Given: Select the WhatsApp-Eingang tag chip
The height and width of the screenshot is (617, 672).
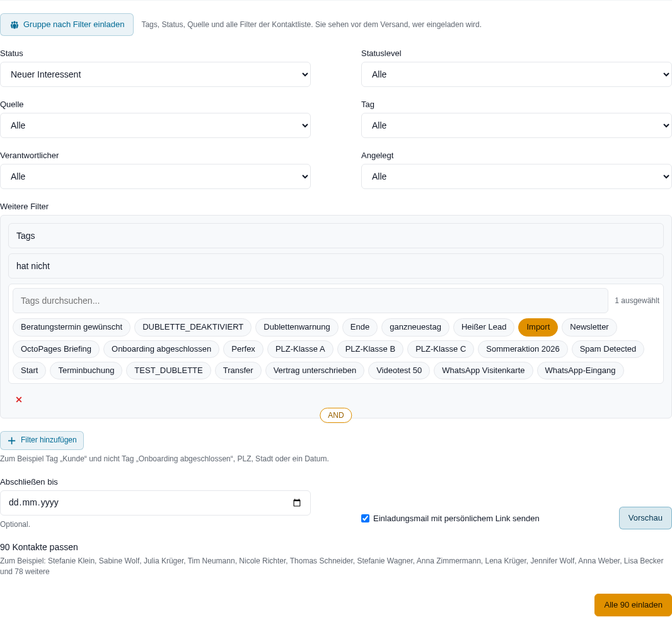Looking at the screenshot, I should [x=580, y=371].
